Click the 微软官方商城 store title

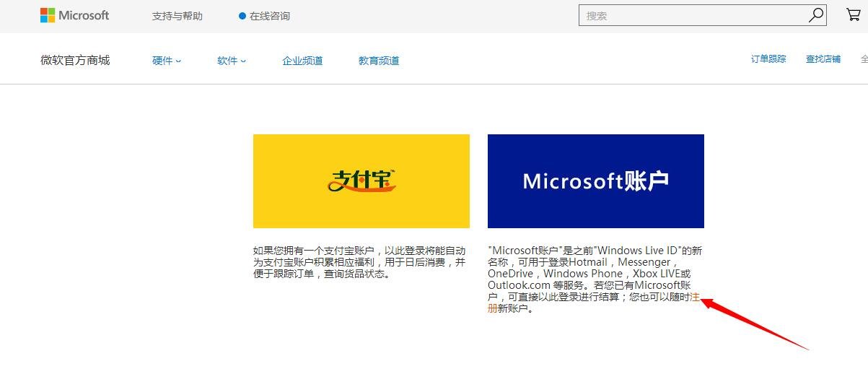pyautogui.click(x=75, y=60)
